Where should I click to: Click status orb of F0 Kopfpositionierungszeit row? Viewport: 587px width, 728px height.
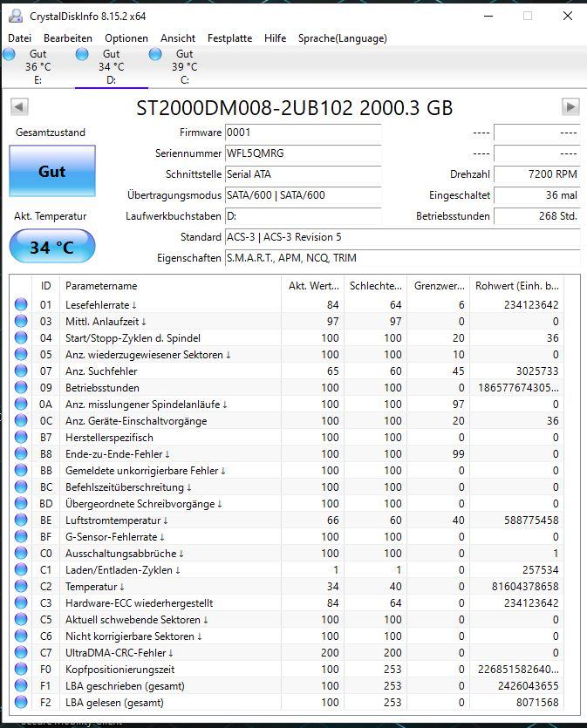21,669
